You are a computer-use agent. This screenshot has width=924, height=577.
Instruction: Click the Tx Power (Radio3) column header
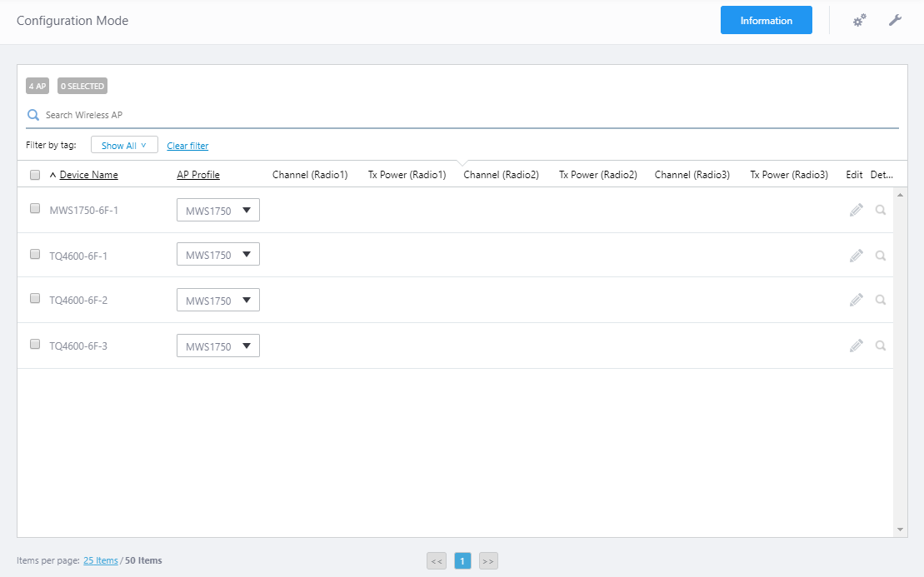(x=789, y=175)
